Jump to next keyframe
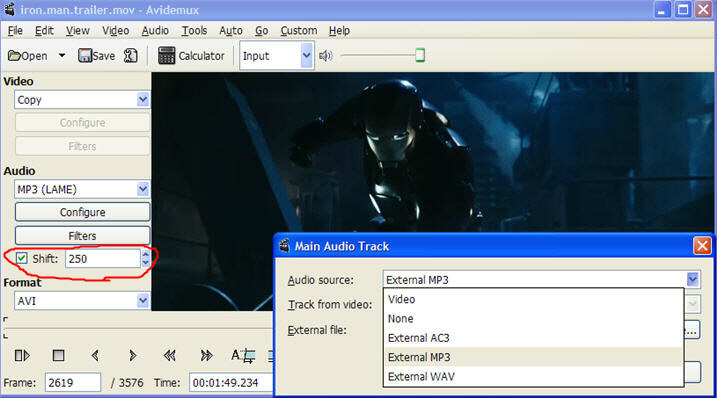The width and height of the screenshot is (717, 398). tap(206, 355)
